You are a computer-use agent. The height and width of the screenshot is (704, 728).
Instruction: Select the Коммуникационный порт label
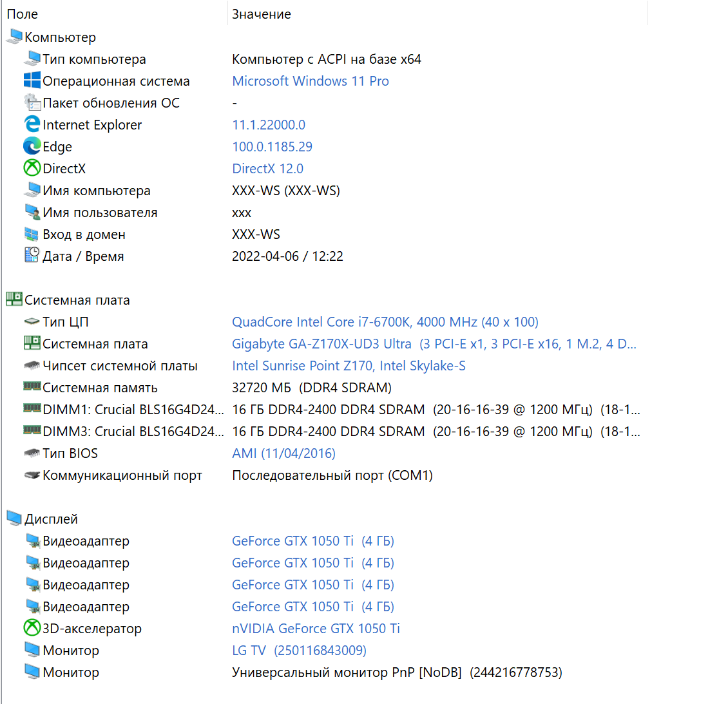pyautogui.click(x=122, y=475)
